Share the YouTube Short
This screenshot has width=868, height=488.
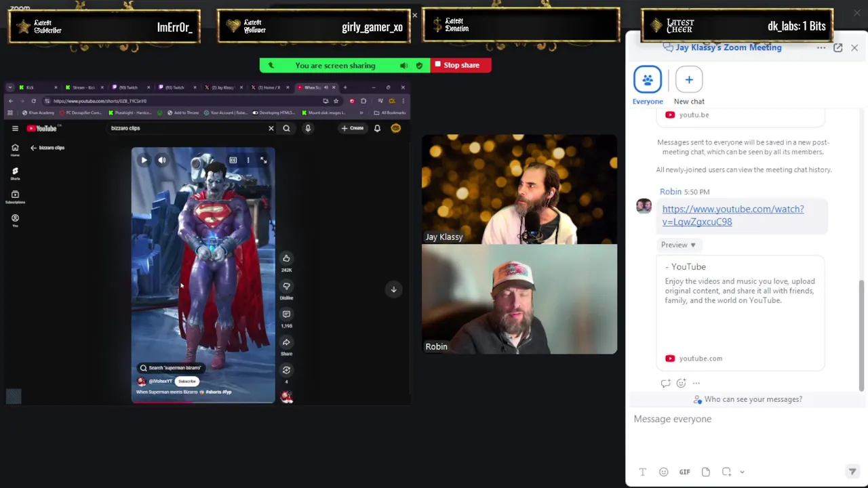point(286,342)
